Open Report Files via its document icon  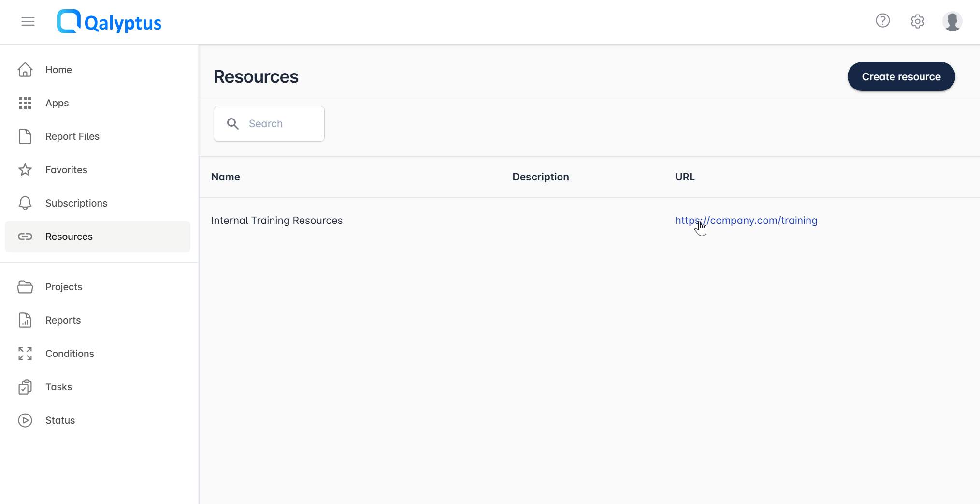25,136
